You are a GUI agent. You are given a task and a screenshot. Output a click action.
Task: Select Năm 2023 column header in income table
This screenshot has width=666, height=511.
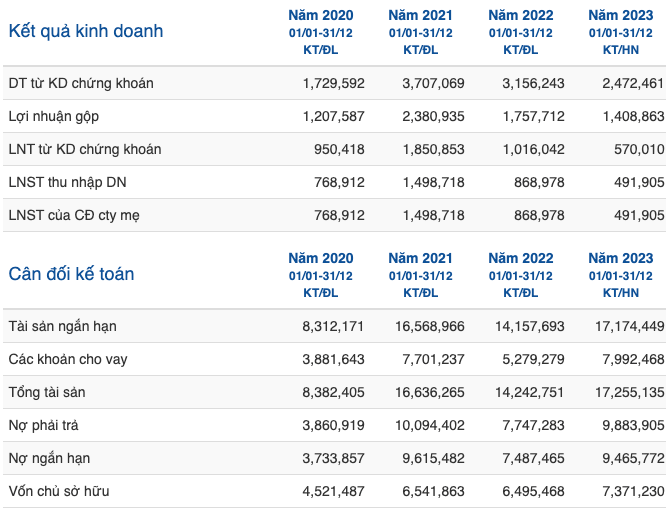click(x=621, y=15)
